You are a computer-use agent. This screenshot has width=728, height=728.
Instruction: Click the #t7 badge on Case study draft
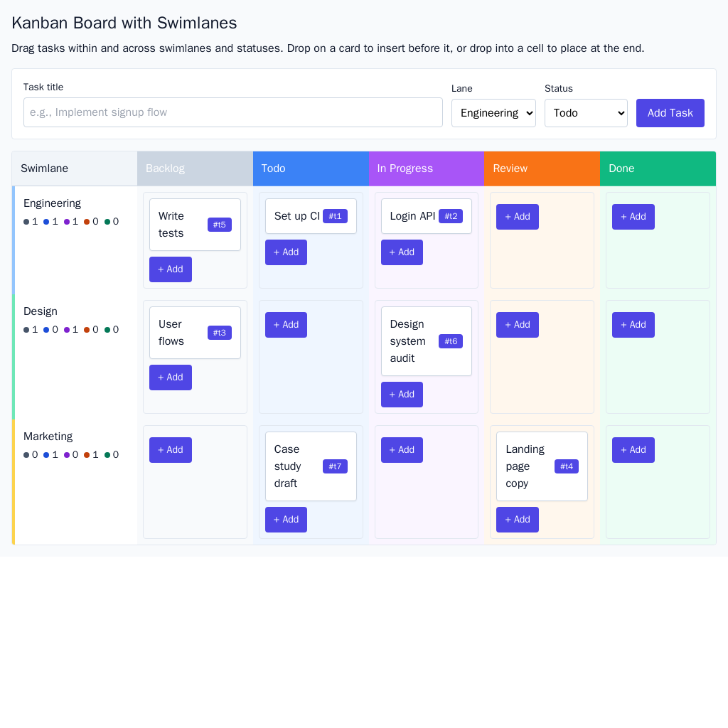click(x=335, y=466)
